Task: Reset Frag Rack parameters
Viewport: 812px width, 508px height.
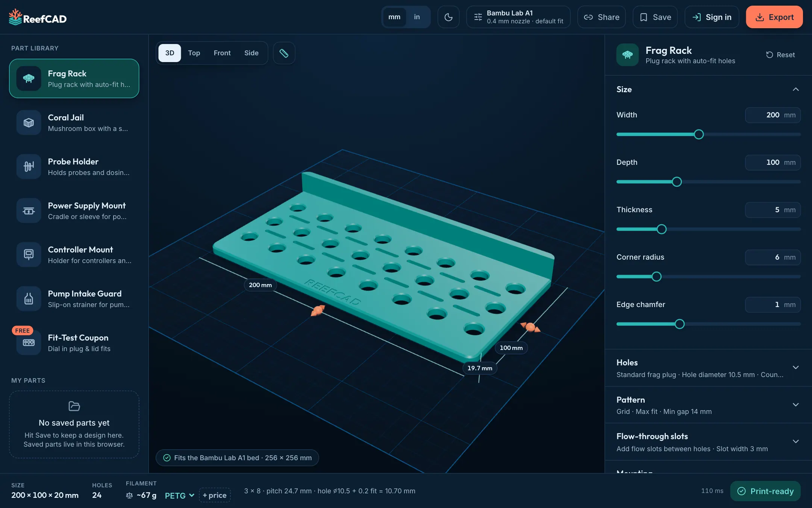Action: [x=780, y=55]
